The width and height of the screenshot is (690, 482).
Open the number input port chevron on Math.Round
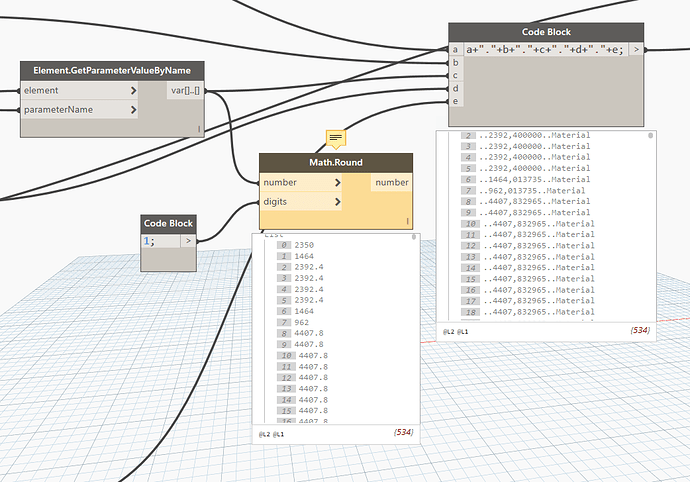[338, 183]
